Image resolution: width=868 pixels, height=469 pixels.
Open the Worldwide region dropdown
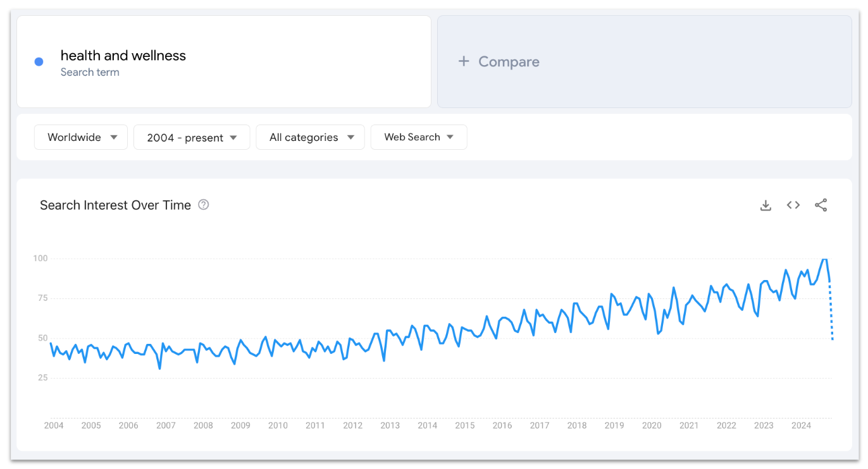81,137
